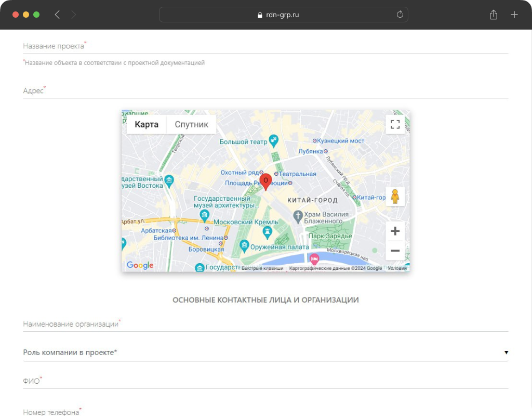The width and height of the screenshot is (532, 416).
Task: Zoom in on the map
Action: click(x=395, y=231)
